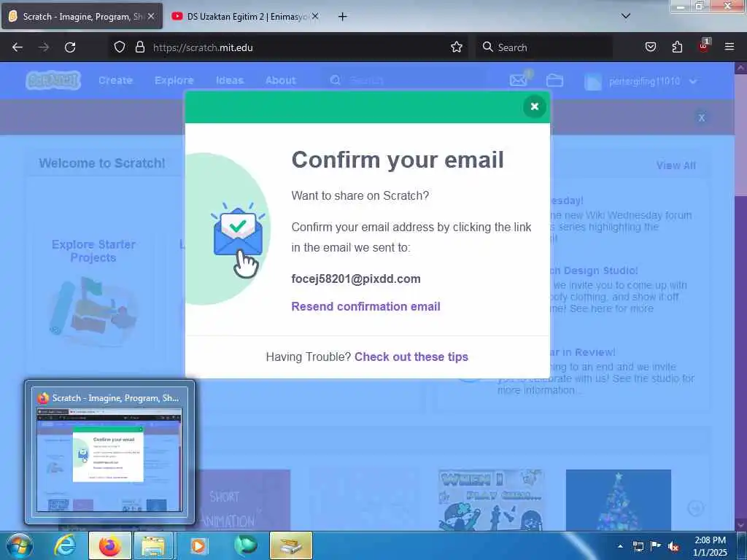747x560 pixels.
Task: Bookmark this page with the star icon
Action: pyautogui.click(x=457, y=47)
